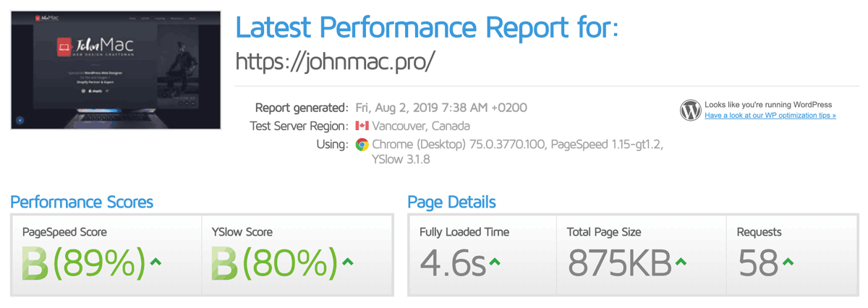Click the Chrome browser icon
The height and width of the screenshot is (308, 868).
tap(362, 145)
